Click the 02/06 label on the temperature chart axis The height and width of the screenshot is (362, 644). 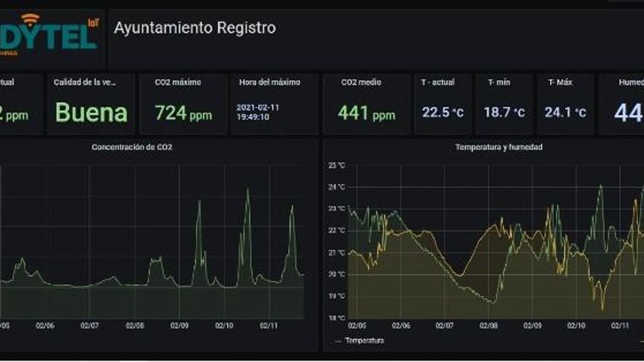pyautogui.click(x=401, y=325)
